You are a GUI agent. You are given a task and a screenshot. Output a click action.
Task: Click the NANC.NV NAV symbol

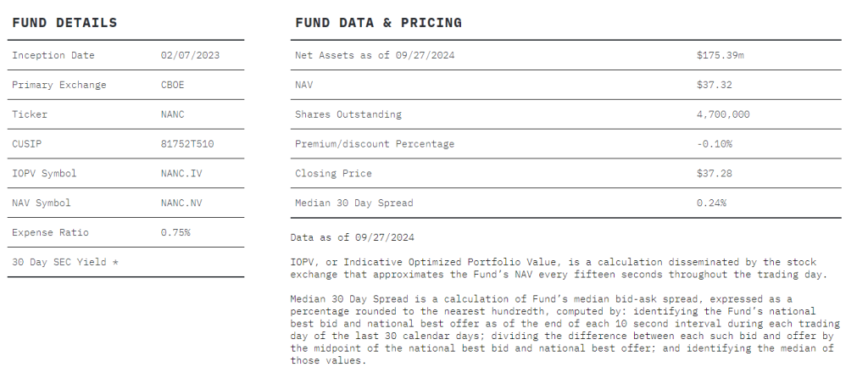pos(181,203)
